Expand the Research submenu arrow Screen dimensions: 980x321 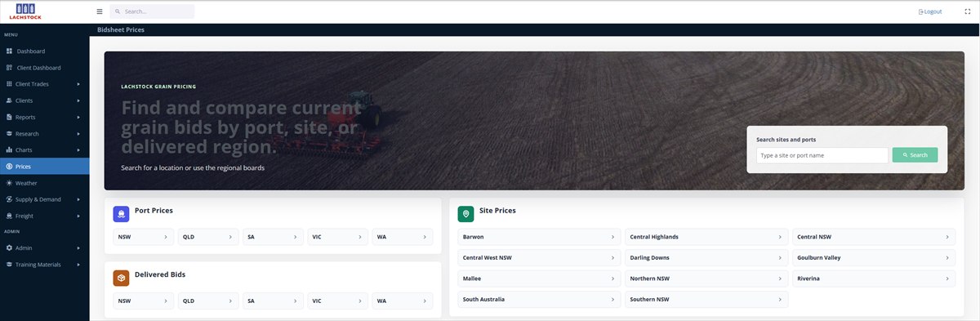[x=79, y=133]
